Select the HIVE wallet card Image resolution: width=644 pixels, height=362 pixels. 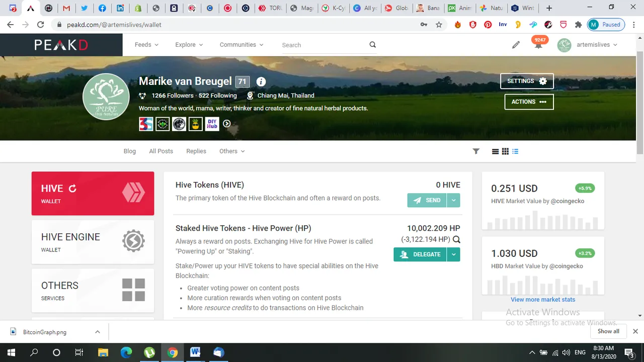tap(93, 194)
